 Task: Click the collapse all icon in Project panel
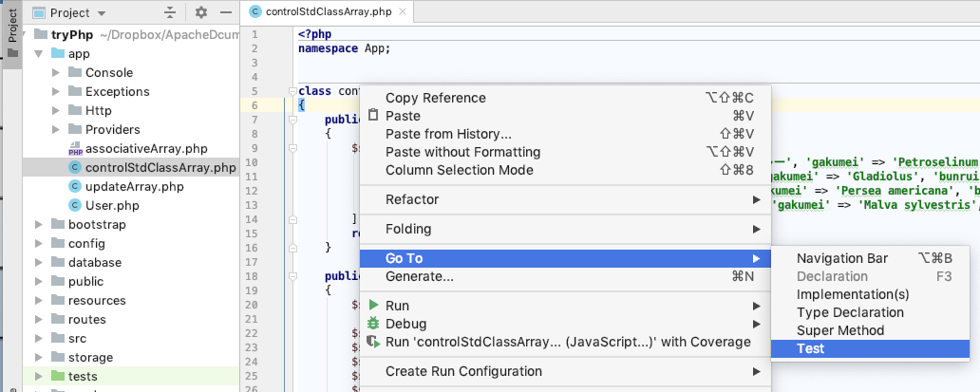click(170, 12)
